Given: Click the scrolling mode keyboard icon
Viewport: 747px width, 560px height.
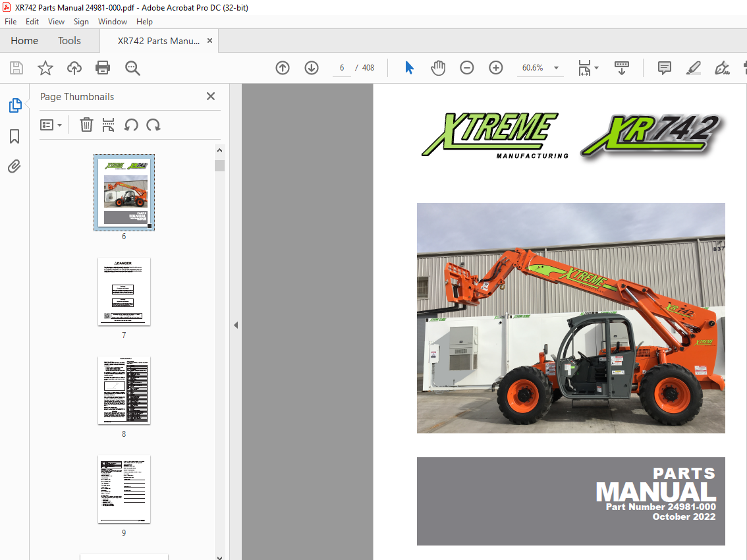Looking at the screenshot, I should coord(622,68).
